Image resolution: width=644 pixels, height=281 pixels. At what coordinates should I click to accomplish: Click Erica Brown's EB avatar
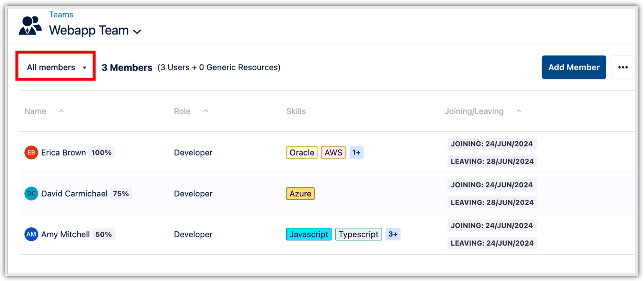coord(31,152)
